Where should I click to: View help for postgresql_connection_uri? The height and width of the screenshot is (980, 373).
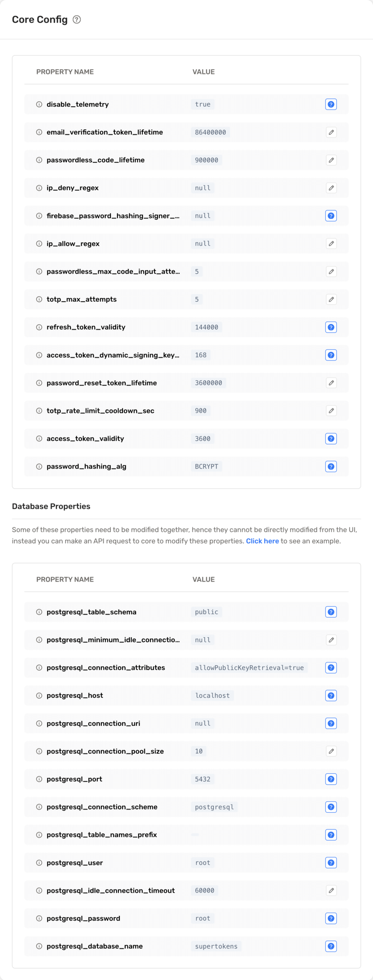tap(331, 723)
